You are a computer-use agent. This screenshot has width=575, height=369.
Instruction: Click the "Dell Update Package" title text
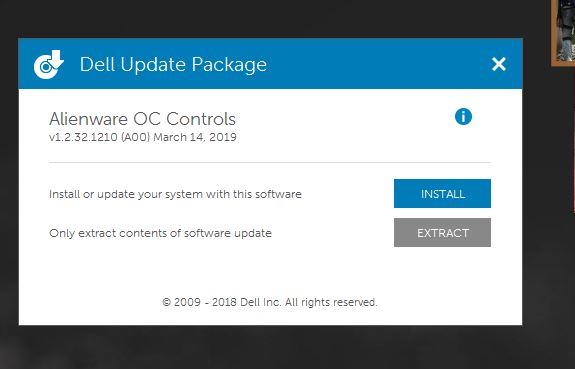[173, 65]
